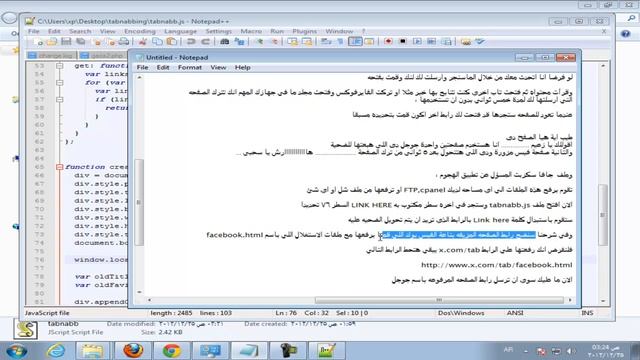The image size is (640, 360).
Task: Switch to the change.log tab in Notepad++
Action: click(51, 55)
